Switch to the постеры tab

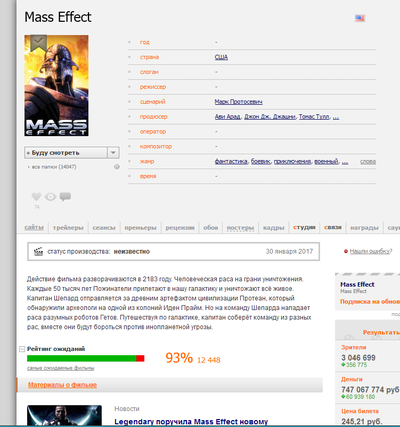[x=240, y=227]
